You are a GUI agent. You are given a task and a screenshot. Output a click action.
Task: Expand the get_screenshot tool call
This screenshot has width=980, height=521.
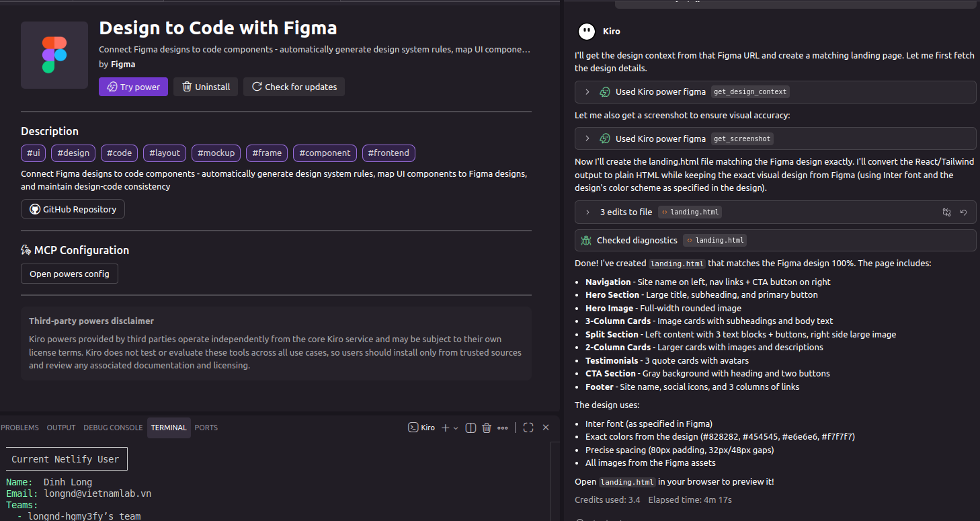[587, 138]
